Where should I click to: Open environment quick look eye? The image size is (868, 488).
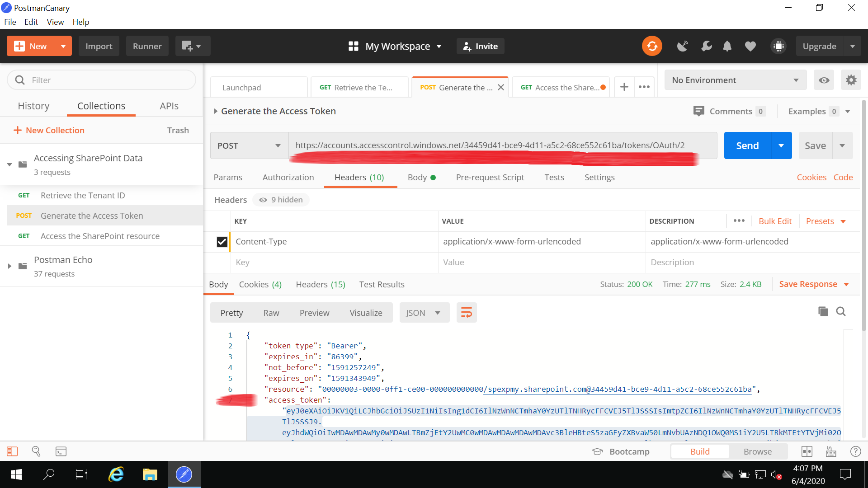[x=824, y=80]
